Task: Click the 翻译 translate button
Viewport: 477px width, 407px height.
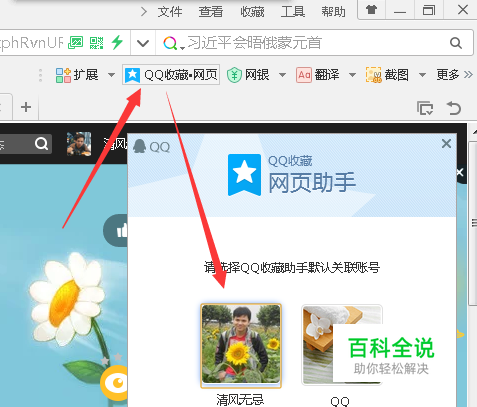Action: tap(318, 75)
